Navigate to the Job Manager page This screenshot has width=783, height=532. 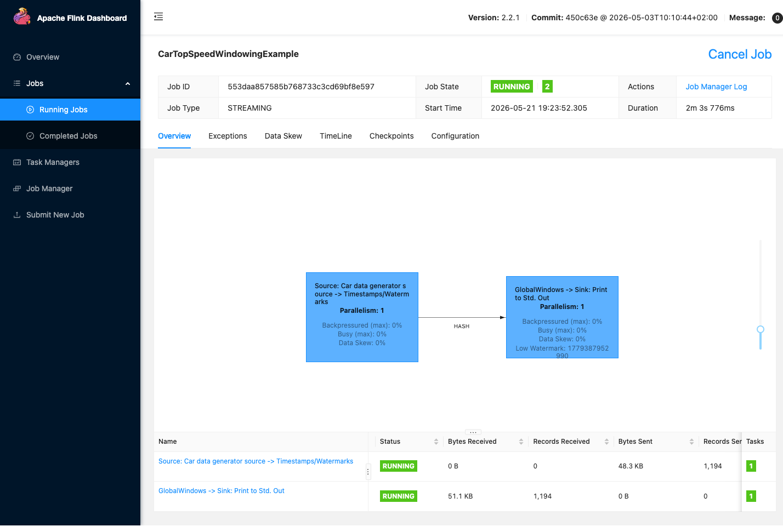tap(70, 188)
